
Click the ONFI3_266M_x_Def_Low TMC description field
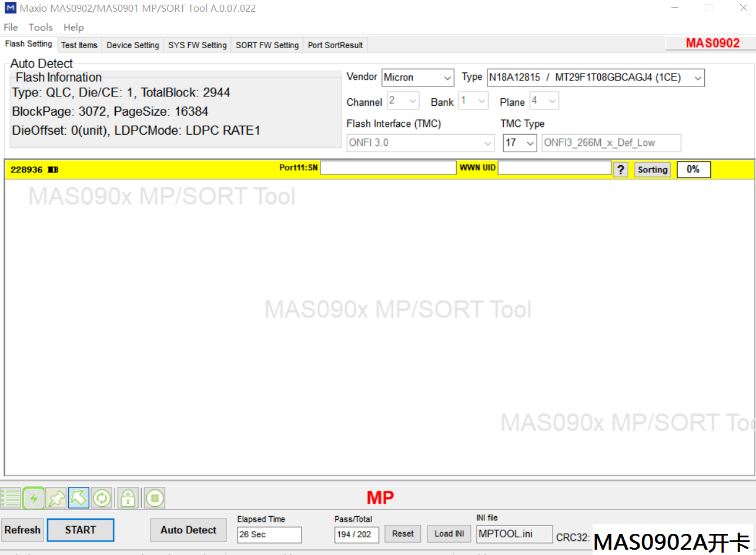tap(611, 143)
